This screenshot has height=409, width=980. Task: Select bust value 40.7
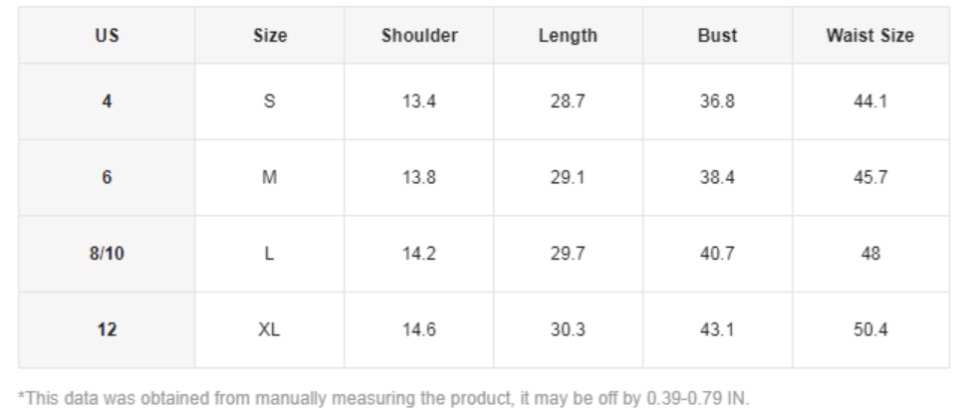click(x=717, y=254)
